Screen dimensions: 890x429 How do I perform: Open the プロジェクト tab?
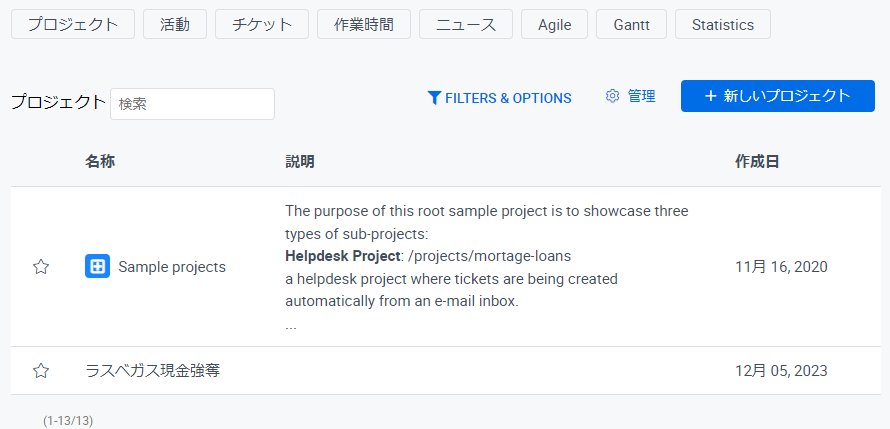(73, 24)
